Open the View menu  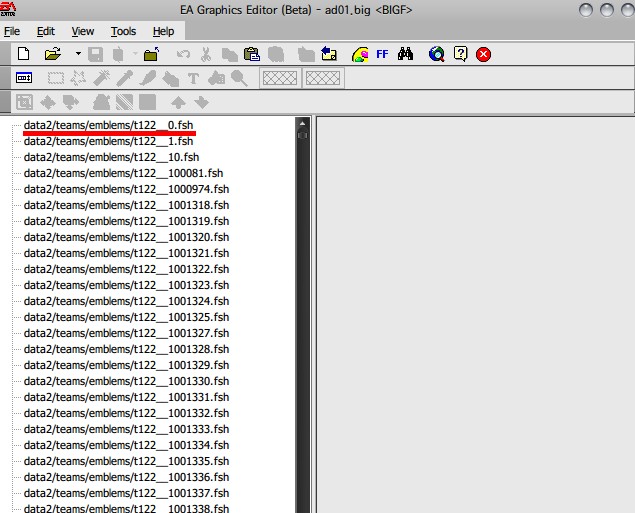point(83,31)
